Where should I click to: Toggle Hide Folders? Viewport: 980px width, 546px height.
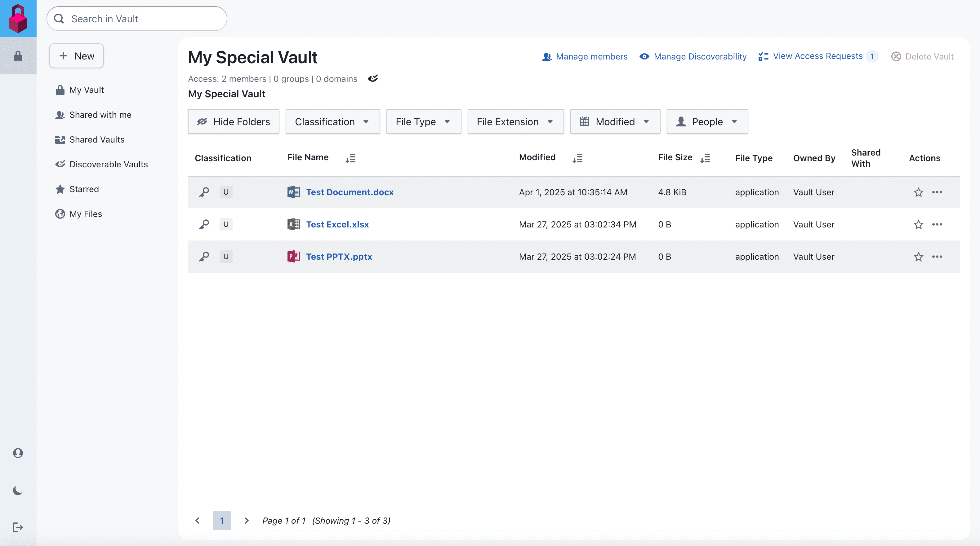click(234, 122)
